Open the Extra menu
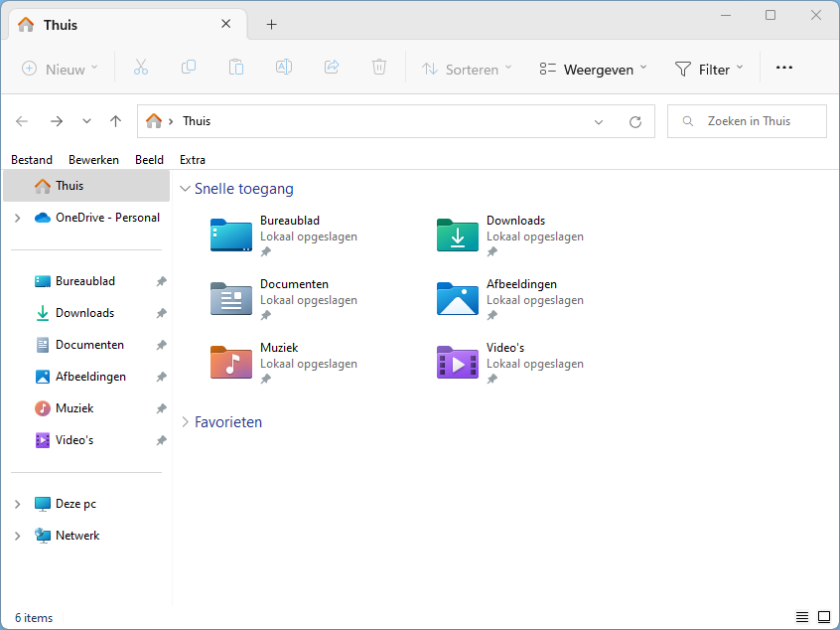This screenshot has height=630, width=840. click(x=193, y=159)
